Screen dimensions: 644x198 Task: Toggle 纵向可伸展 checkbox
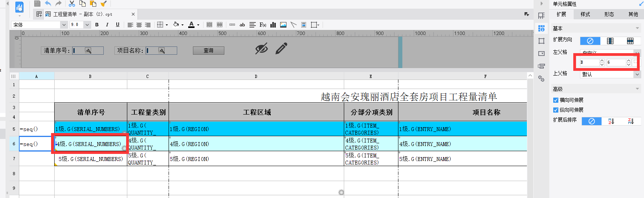click(556, 110)
